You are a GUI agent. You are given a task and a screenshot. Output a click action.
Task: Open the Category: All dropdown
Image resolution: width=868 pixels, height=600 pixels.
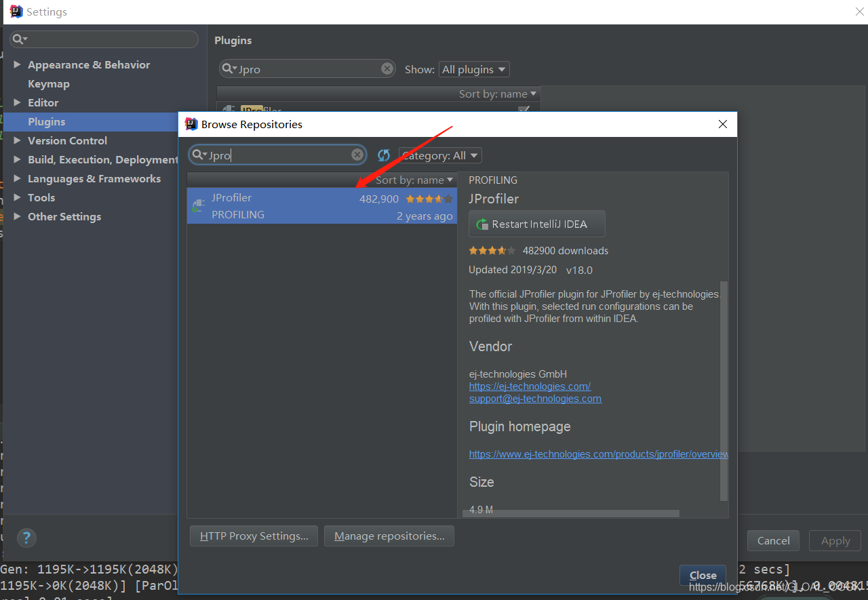tap(440, 155)
